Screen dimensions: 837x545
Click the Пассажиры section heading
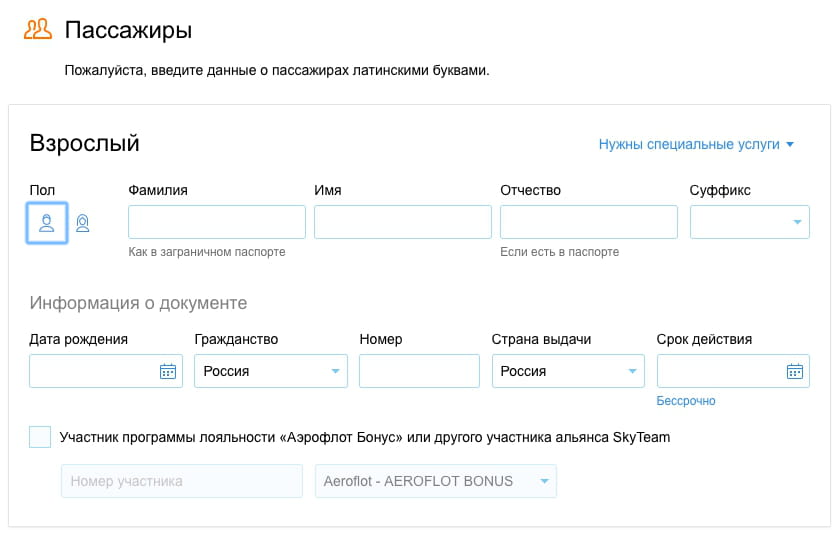[128, 30]
